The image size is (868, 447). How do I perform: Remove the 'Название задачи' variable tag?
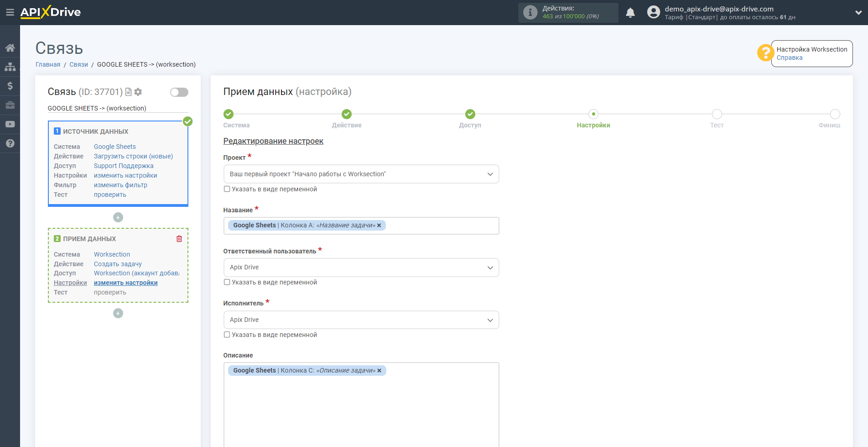point(379,226)
